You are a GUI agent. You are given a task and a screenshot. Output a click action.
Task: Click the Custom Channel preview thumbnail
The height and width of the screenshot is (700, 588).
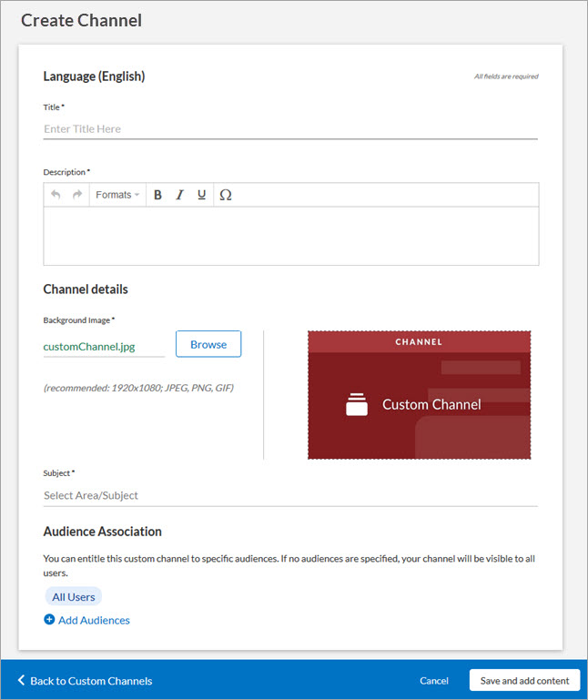pos(419,395)
